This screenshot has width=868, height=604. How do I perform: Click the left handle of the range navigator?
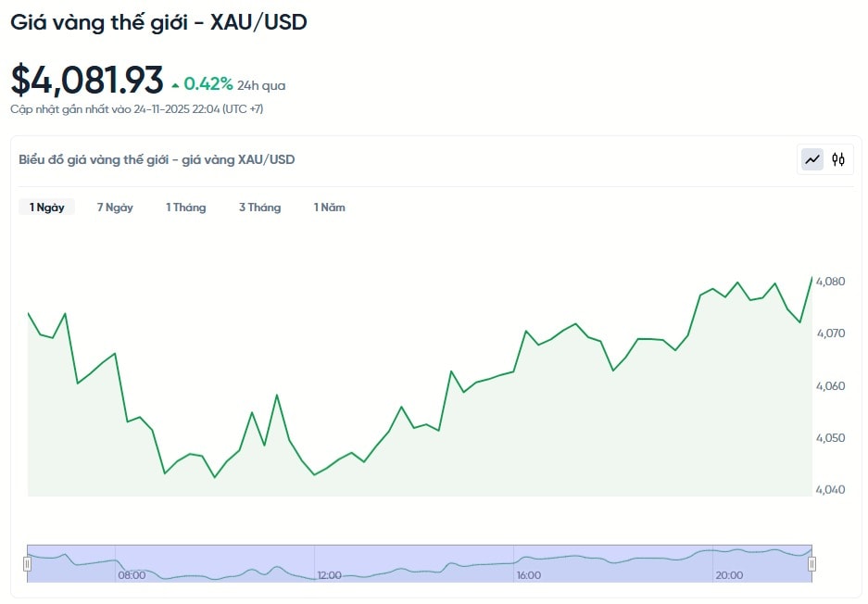(x=28, y=563)
